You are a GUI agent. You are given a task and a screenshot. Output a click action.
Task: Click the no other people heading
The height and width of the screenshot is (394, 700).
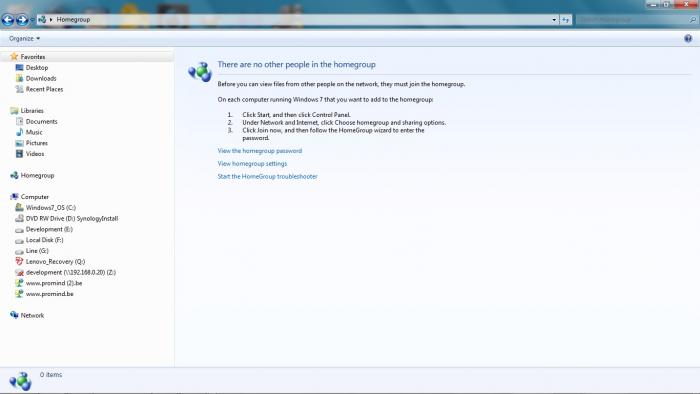coord(296,65)
